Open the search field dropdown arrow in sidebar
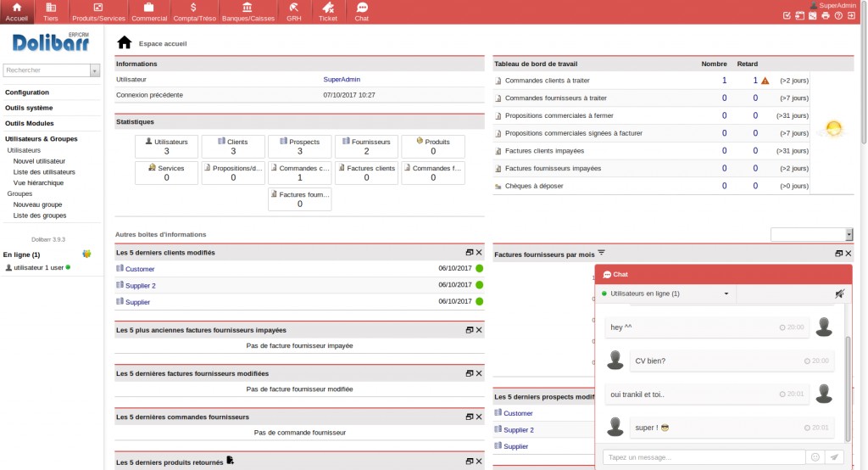This screenshot has height=470, width=868. click(95, 70)
